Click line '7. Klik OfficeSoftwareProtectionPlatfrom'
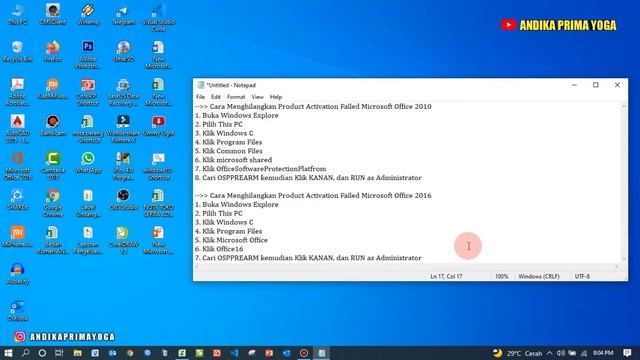 click(260, 169)
